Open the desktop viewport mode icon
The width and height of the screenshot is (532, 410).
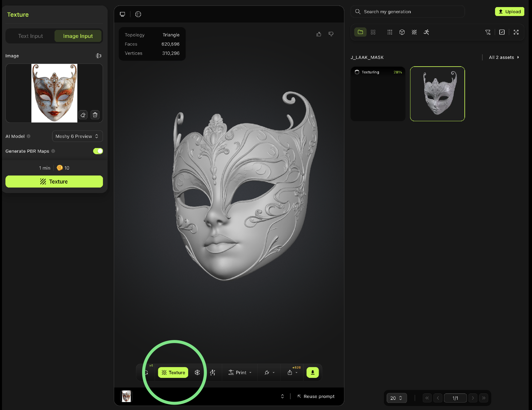click(x=123, y=14)
